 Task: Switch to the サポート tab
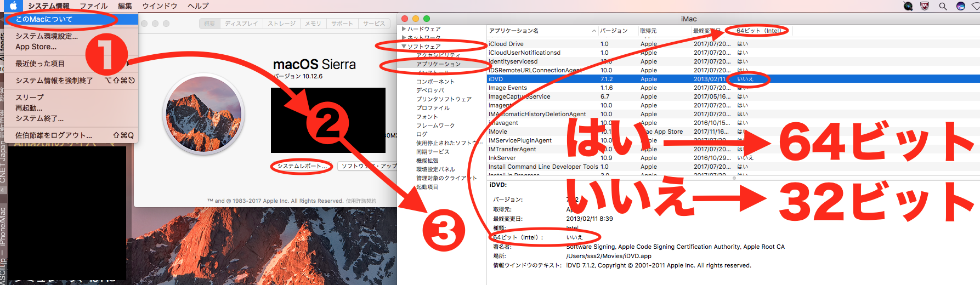pyautogui.click(x=342, y=24)
